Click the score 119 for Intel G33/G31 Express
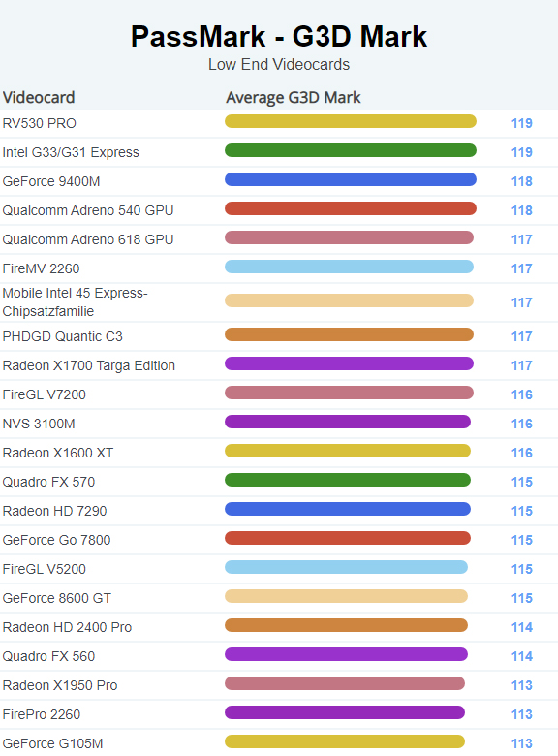Screen dimensions: 558x756 point(522,152)
